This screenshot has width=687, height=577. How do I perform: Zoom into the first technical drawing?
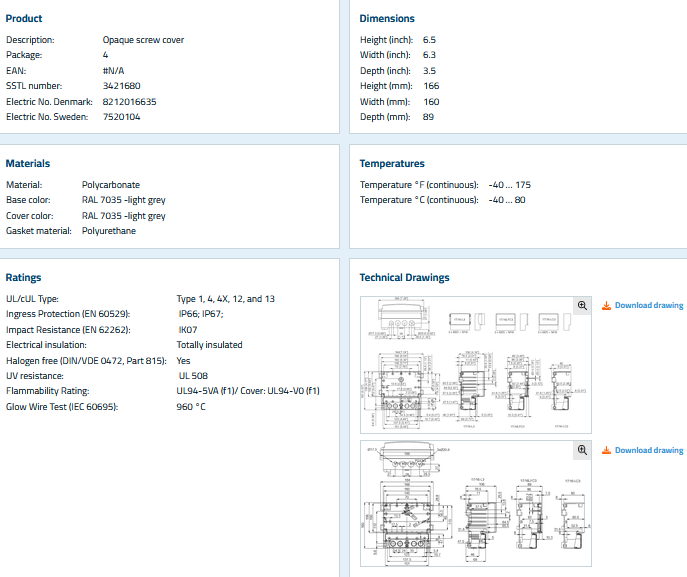(x=582, y=305)
